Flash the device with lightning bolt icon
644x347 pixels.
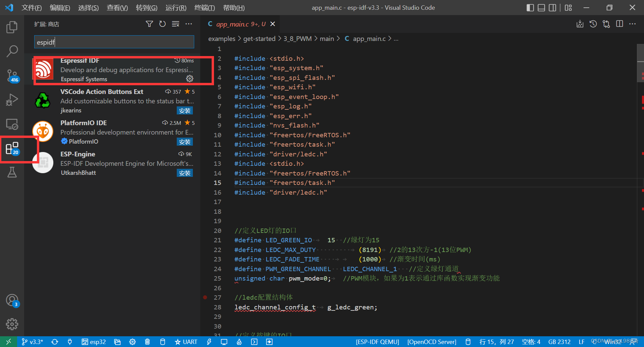click(209, 342)
